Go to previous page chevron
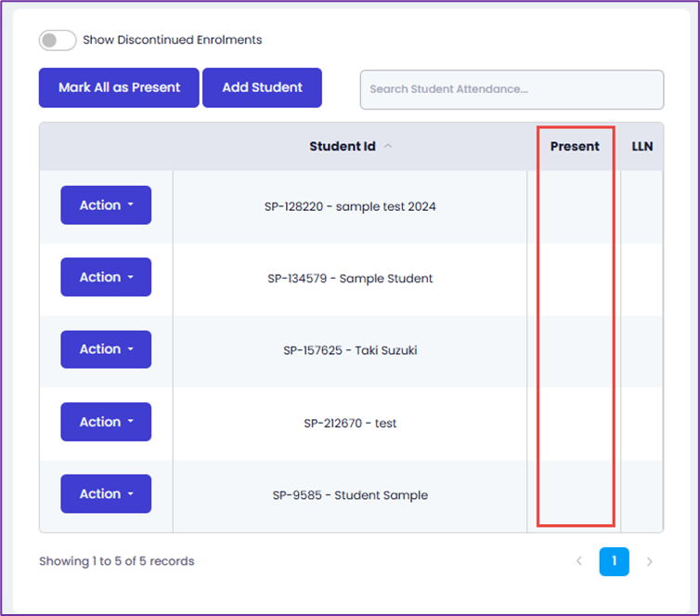Screen dimensions: 700x616 point(579,561)
